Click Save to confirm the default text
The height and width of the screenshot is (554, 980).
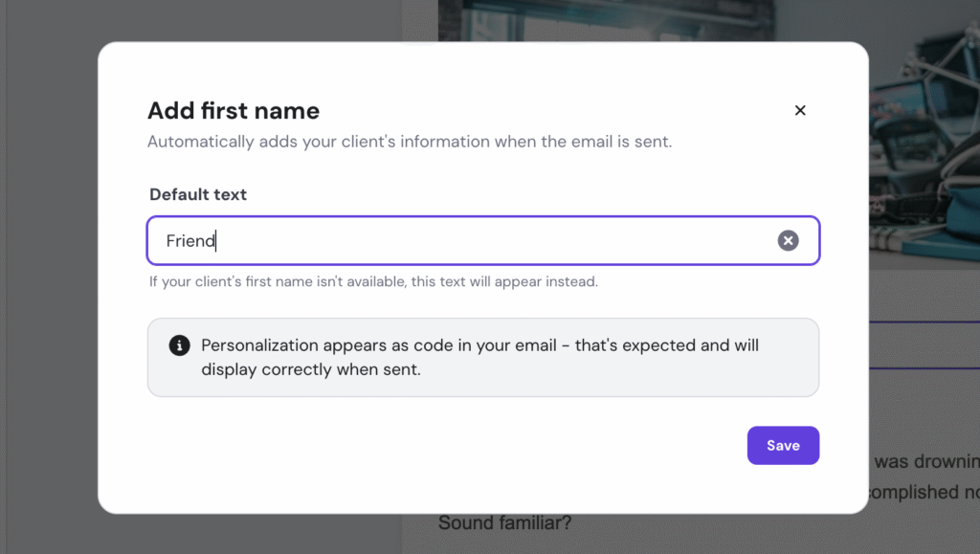coord(783,445)
